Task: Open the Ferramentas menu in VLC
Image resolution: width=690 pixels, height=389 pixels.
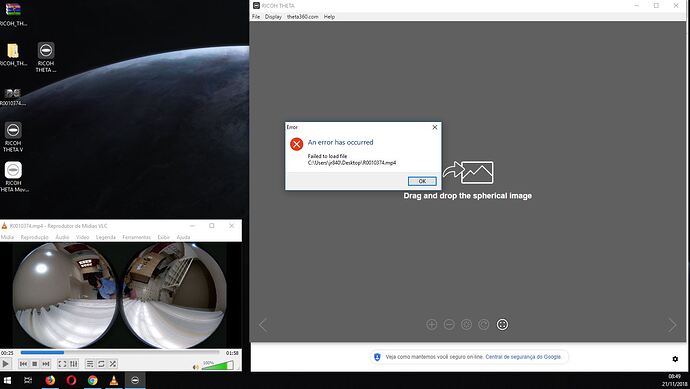Action: 136,237
